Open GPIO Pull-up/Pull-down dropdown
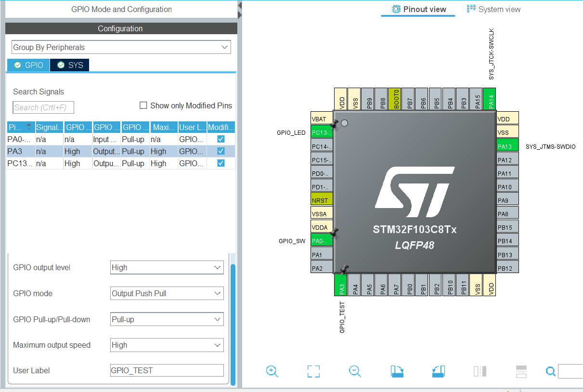 pos(167,319)
